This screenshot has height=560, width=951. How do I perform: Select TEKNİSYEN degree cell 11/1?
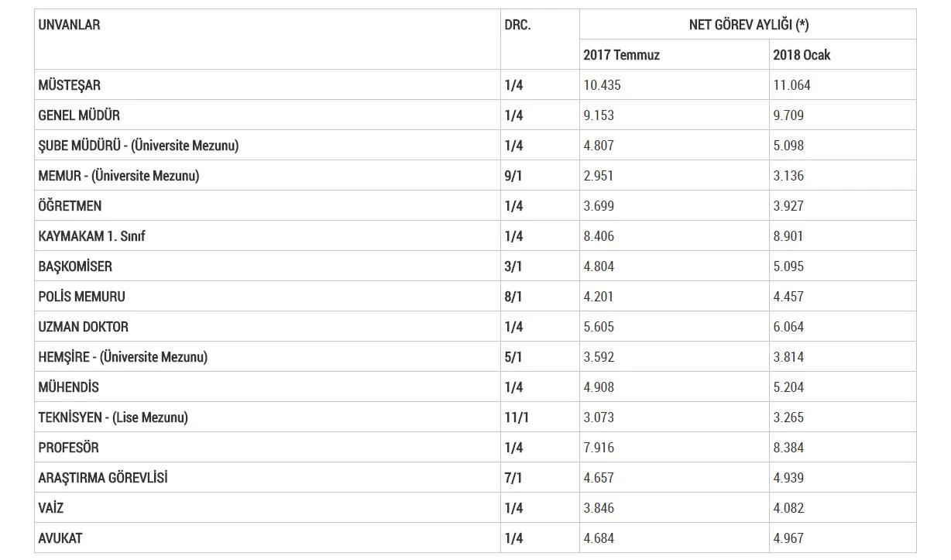(517, 417)
